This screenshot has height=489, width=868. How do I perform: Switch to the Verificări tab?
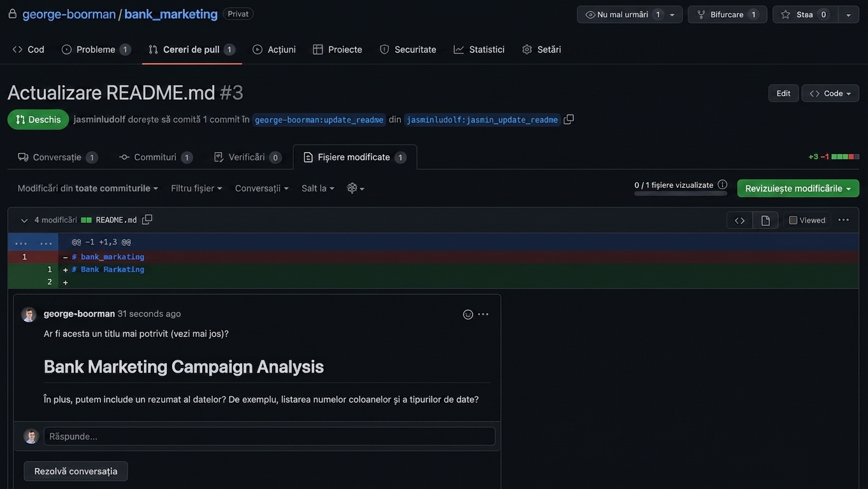point(247,157)
